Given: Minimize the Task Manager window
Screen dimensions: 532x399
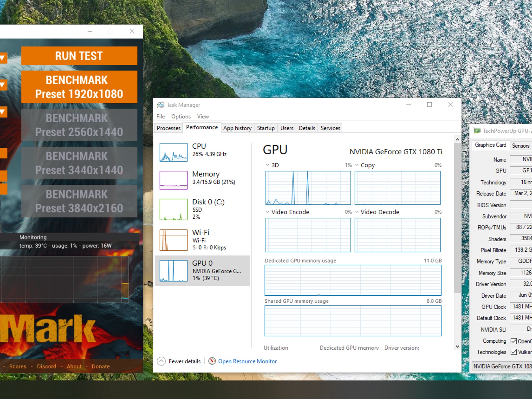Looking at the screenshot, I should (x=409, y=105).
